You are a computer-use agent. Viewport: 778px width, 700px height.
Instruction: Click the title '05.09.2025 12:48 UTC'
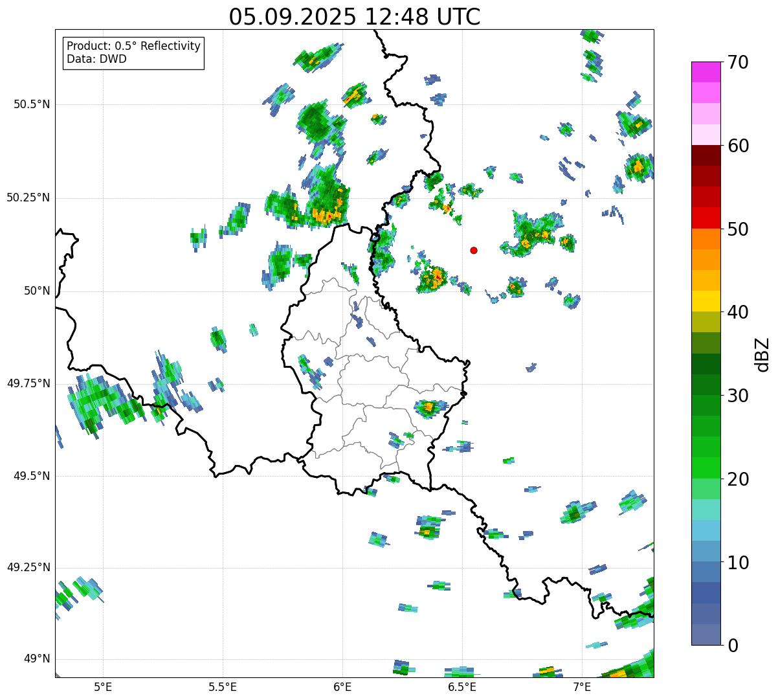(355, 16)
